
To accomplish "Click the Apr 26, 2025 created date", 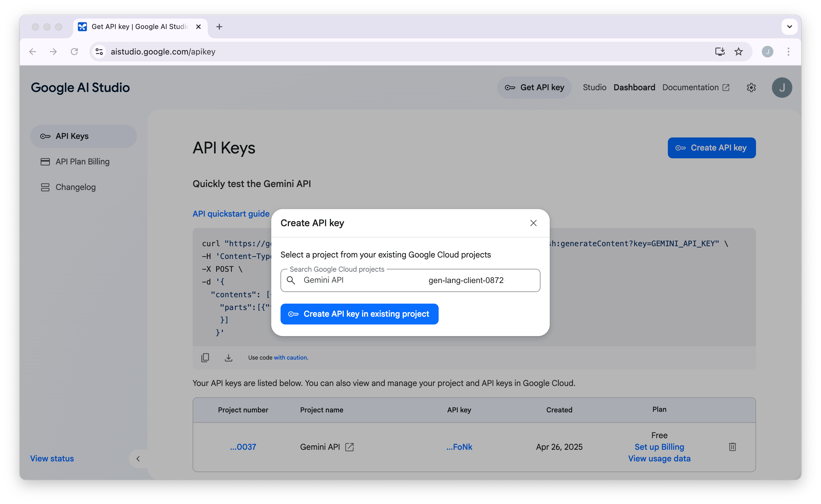I will click(x=559, y=447).
